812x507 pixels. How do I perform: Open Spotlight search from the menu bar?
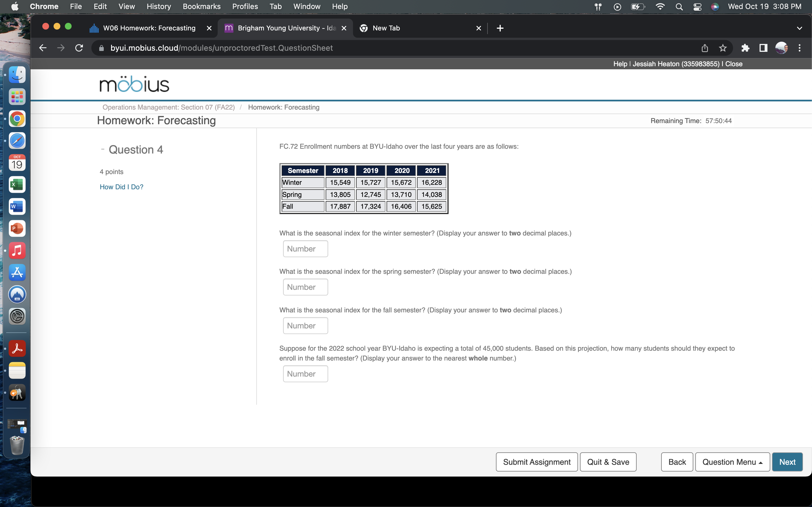(x=679, y=6)
